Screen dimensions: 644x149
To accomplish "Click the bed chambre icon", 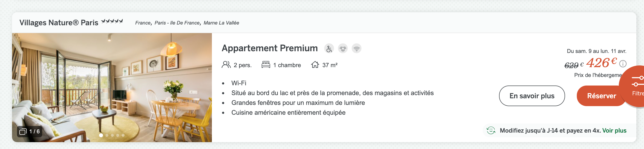I will point(266,65).
